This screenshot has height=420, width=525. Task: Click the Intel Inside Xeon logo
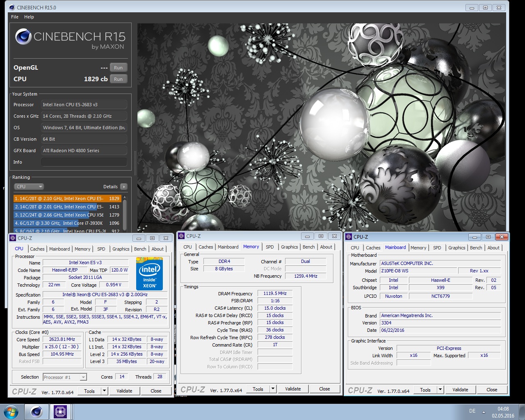(149, 274)
